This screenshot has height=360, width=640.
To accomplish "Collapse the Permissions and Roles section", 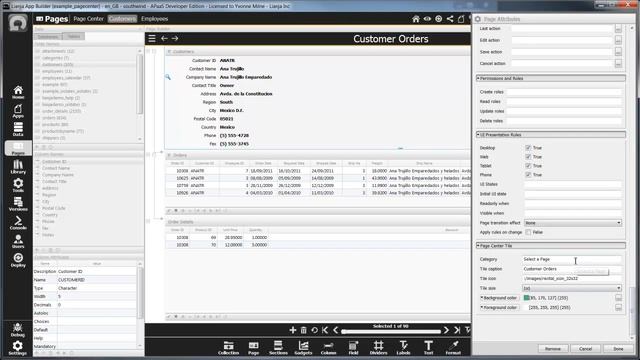I will (x=551, y=78).
